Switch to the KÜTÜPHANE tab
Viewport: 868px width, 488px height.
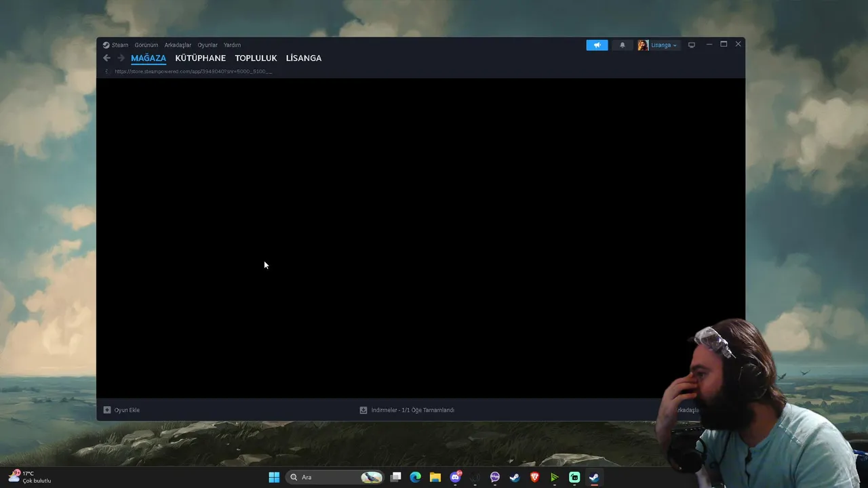[x=200, y=58]
